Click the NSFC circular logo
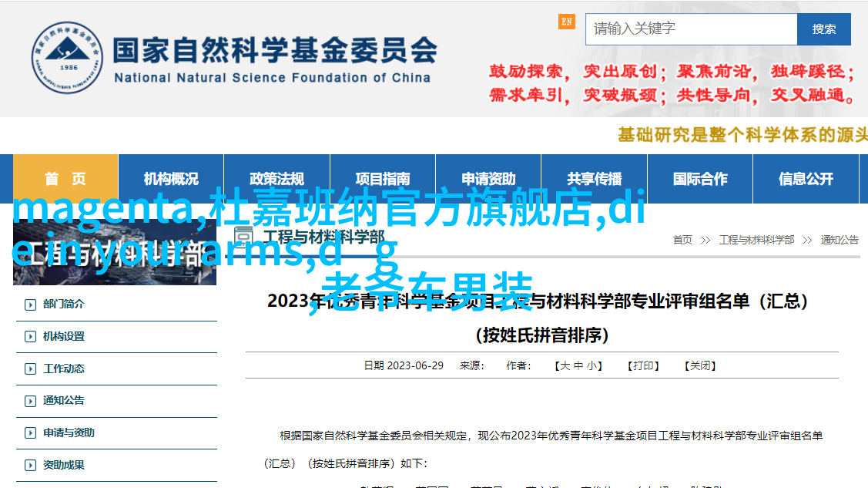The width and height of the screenshot is (868, 488). pyautogui.click(x=67, y=58)
